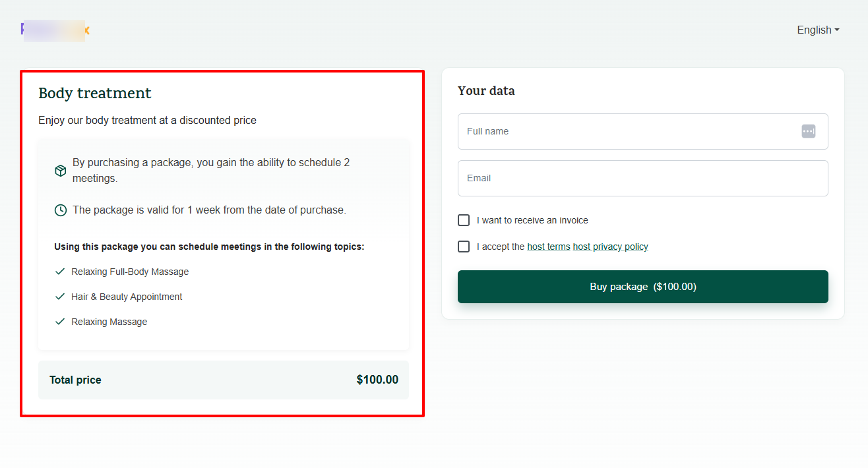
Task: Enable the host terms acceptance checkbox
Action: coord(464,246)
